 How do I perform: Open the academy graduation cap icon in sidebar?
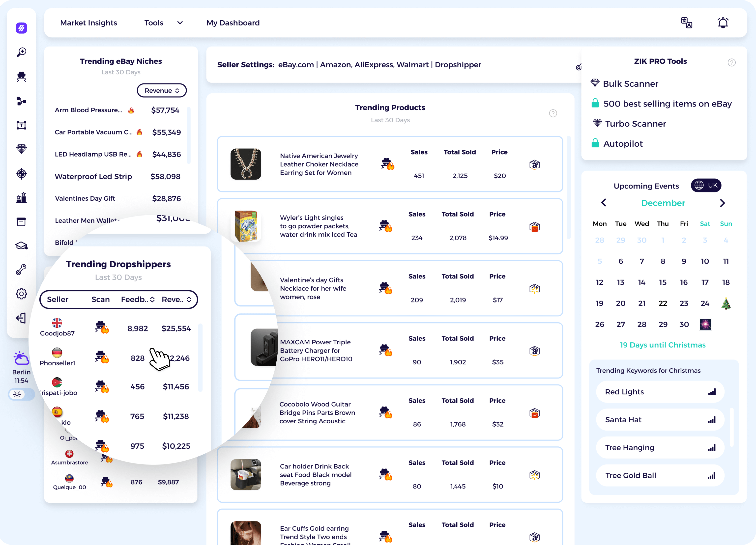tap(21, 246)
